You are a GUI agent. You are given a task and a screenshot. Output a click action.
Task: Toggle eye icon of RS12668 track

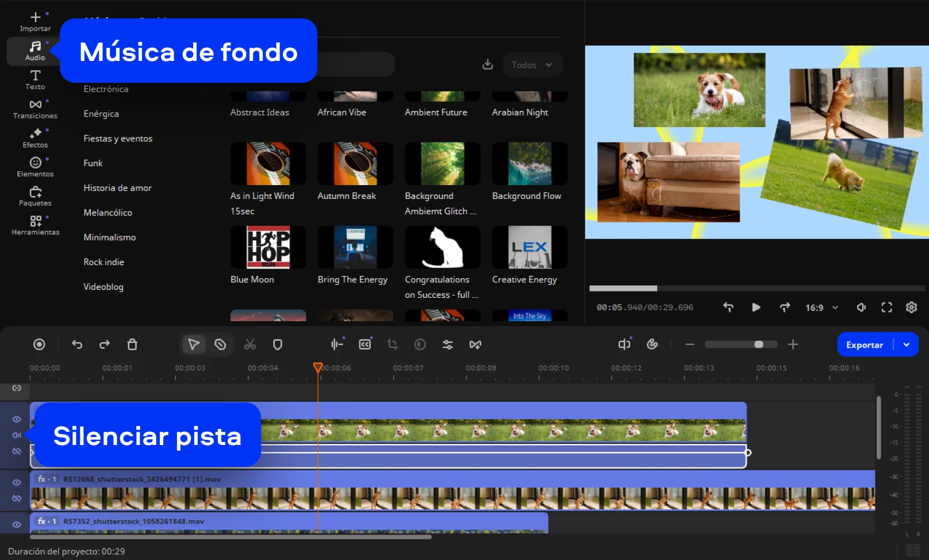tap(17, 482)
